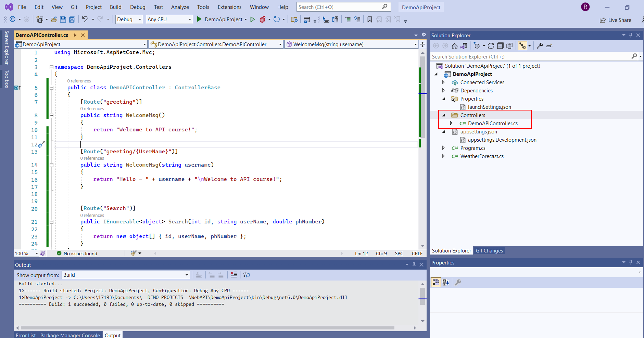Viewport: 644px width, 338px height.
Task: Open the File menu
Action: (22, 7)
